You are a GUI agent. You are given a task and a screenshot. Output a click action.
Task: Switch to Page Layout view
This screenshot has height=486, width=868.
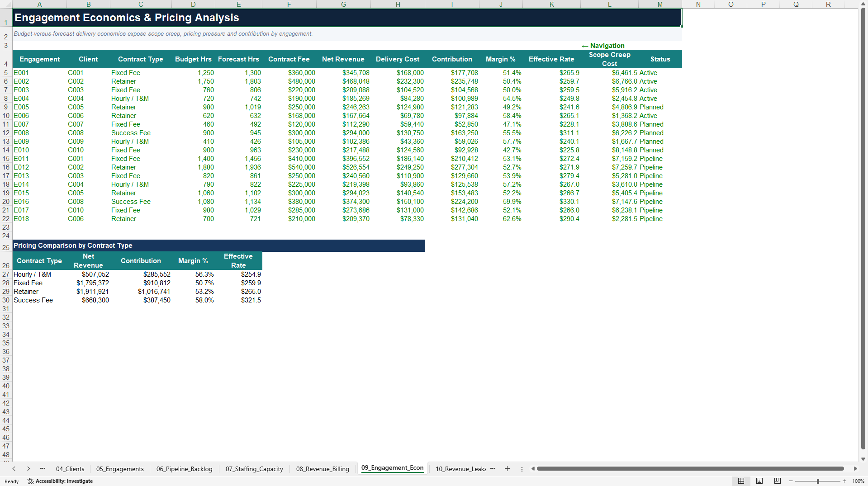[x=759, y=481]
